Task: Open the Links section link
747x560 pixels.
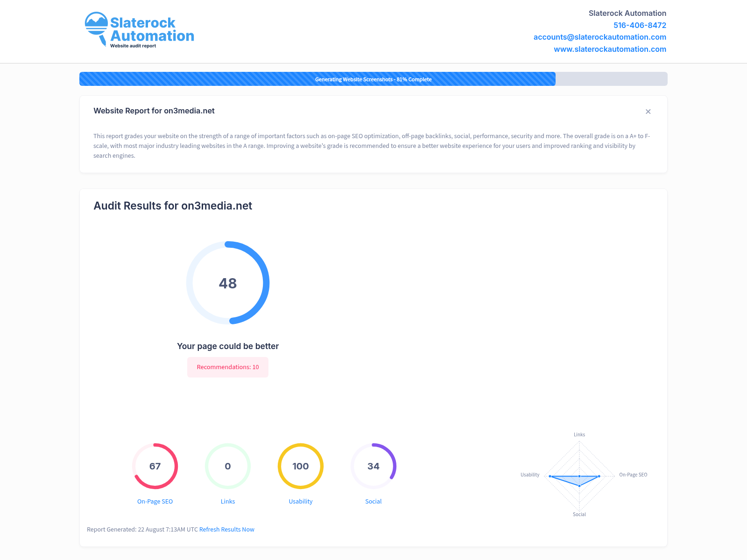Action: tap(228, 501)
